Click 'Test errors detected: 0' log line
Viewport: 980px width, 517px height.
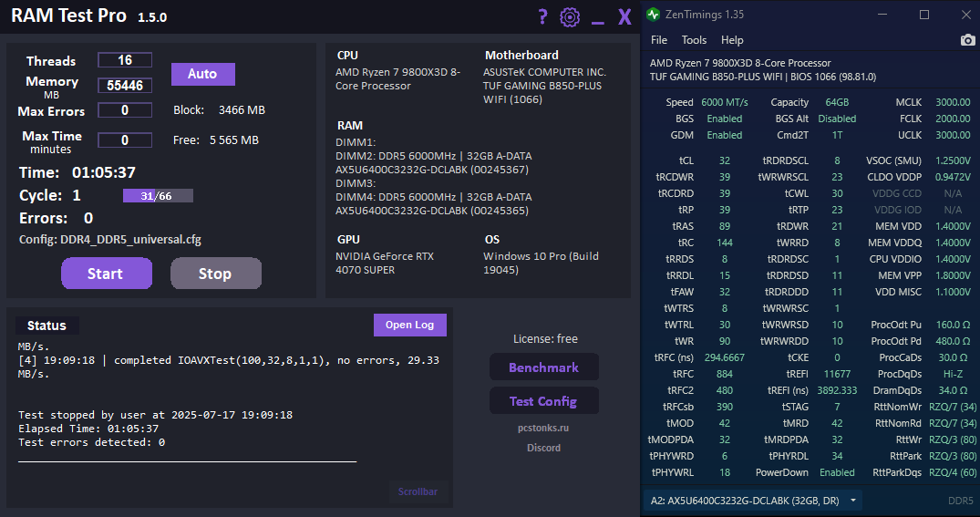pyautogui.click(x=92, y=442)
